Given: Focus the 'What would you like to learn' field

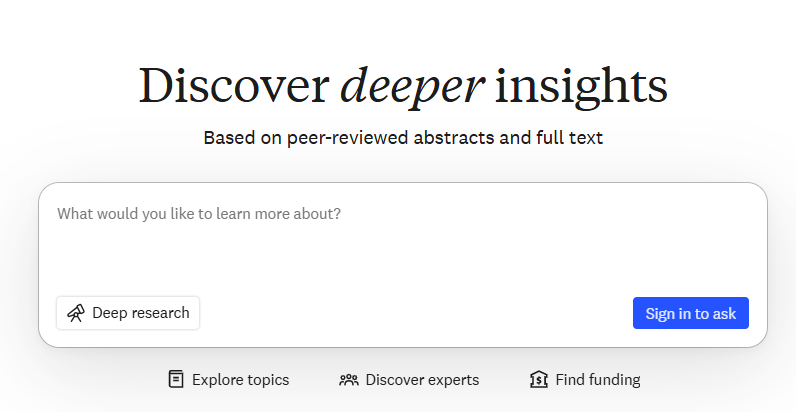Looking at the screenshot, I should point(403,238).
